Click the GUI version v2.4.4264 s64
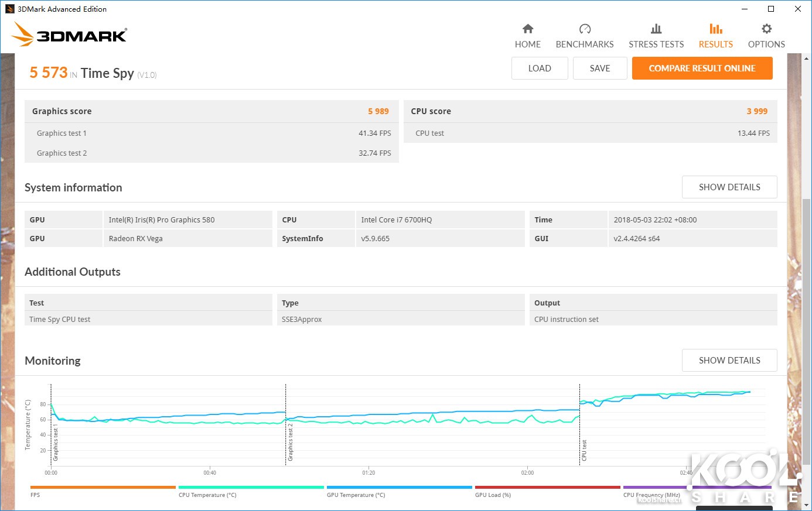 (x=637, y=239)
